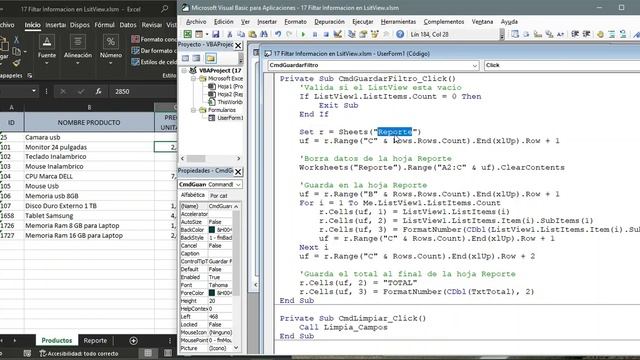Collapse the Microsoft Excel Objetos folder
The image size is (640, 360).
click(193, 78)
